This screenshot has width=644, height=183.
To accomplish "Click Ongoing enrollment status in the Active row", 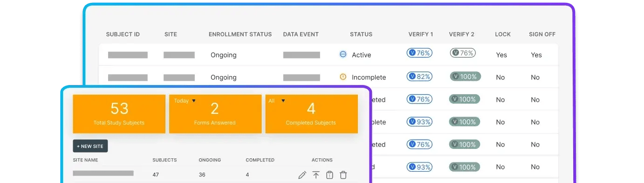I will [x=223, y=55].
